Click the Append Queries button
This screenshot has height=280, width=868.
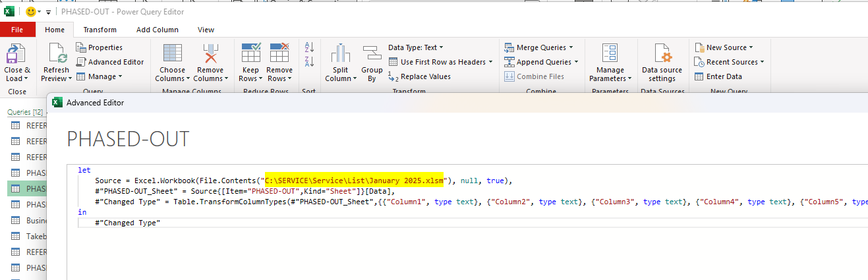541,62
